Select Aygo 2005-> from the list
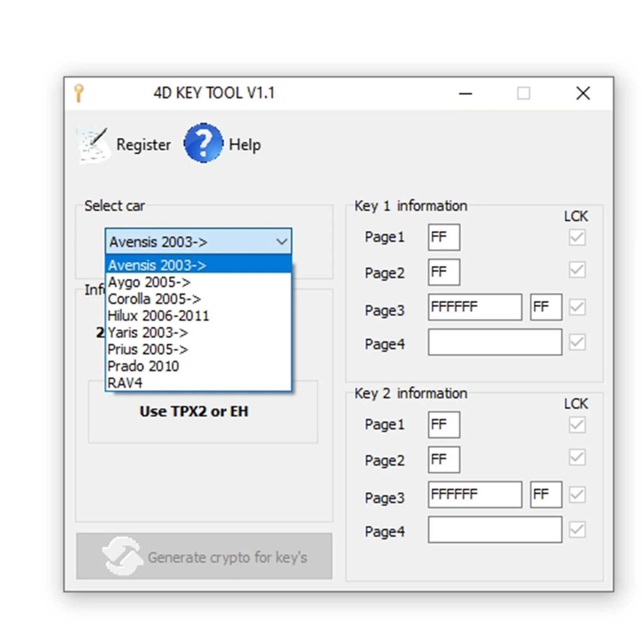The image size is (644, 644). (x=198, y=282)
